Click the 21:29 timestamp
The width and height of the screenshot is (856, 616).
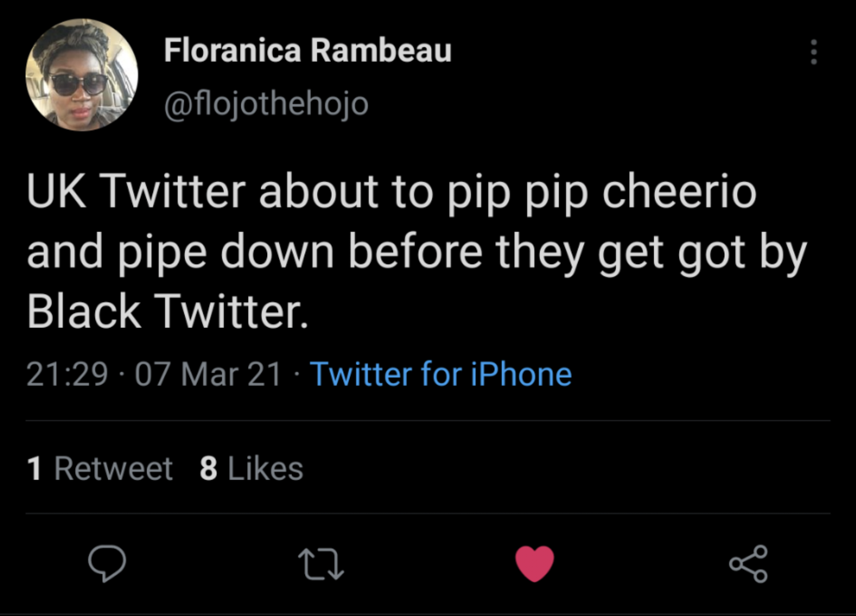(67, 374)
